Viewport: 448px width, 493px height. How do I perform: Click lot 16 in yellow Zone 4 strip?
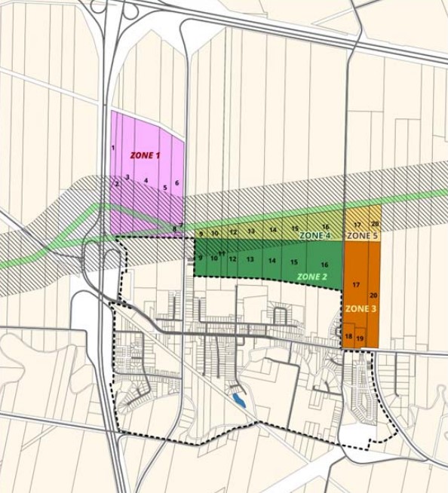click(326, 227)
